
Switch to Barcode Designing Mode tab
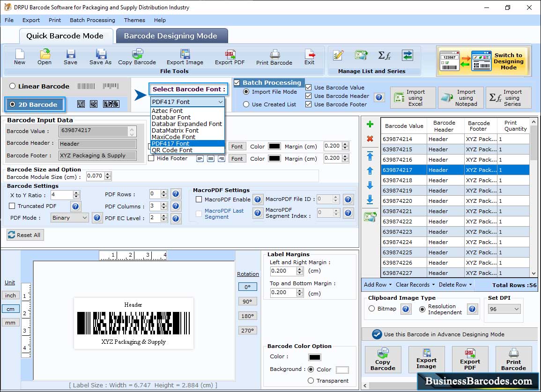(x=172, y=36)
